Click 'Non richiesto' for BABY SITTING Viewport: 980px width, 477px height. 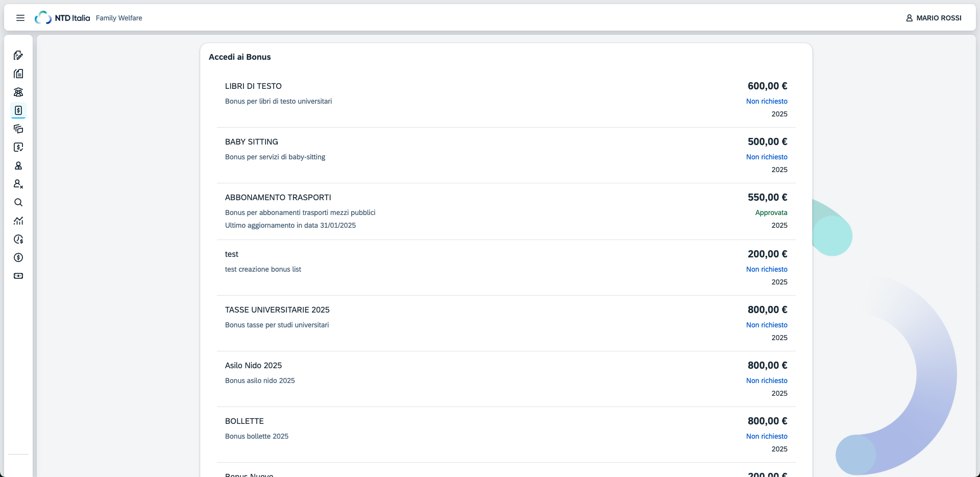coord(767,157)
